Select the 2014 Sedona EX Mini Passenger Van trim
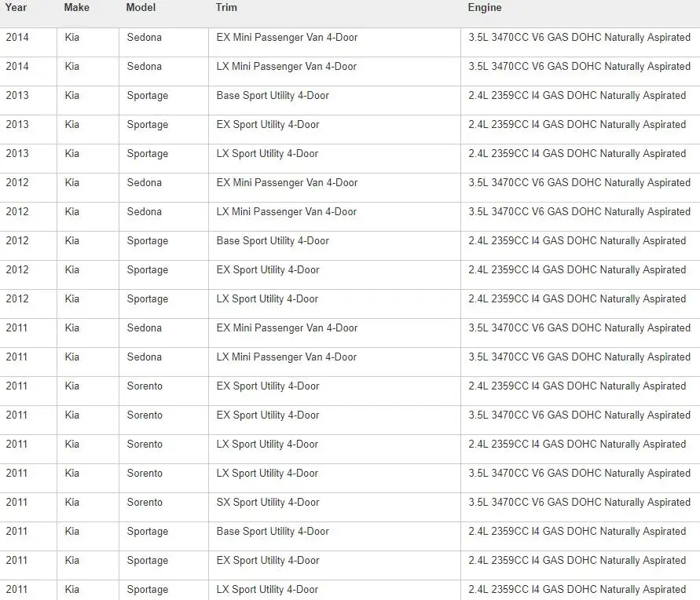 coord(287,38)
